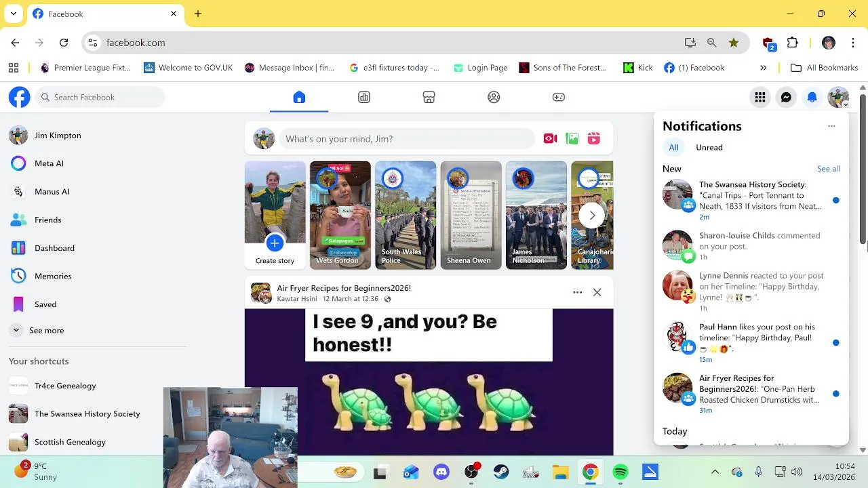Click See all notifications link

point(828,169)
